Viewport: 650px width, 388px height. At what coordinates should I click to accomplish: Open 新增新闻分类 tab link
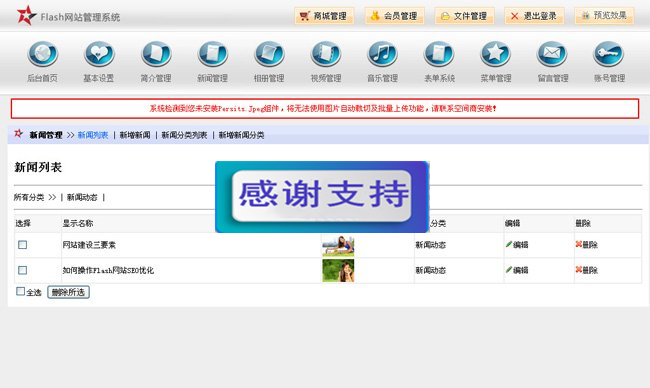coord(241,135)
